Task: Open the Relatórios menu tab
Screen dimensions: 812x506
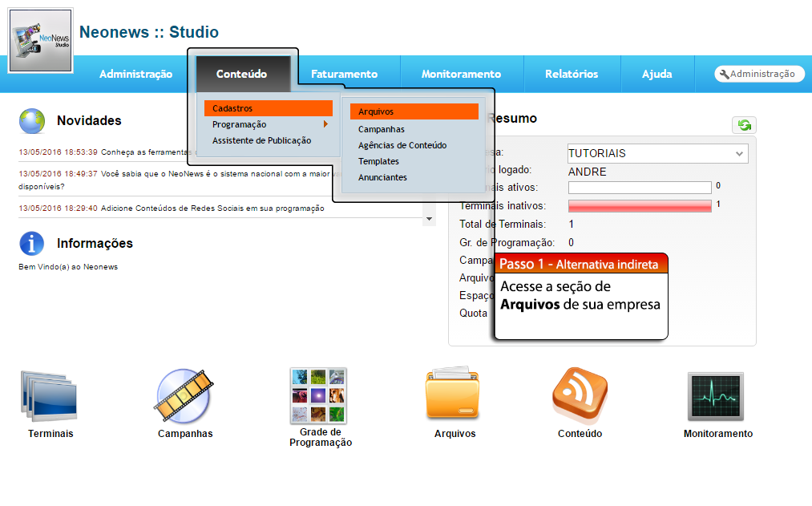Action: coord(572,74)
